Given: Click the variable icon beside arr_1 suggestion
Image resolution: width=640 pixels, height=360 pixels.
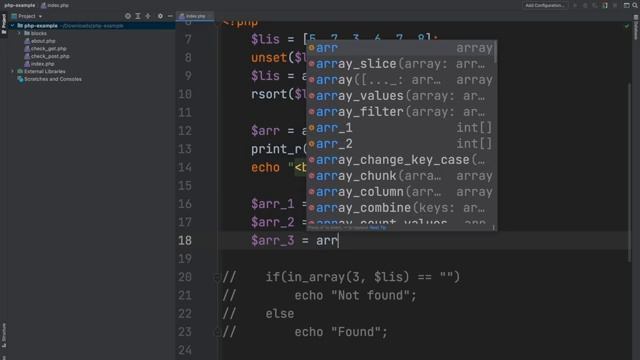Looking at the screenshot, I should pos(311,128).
